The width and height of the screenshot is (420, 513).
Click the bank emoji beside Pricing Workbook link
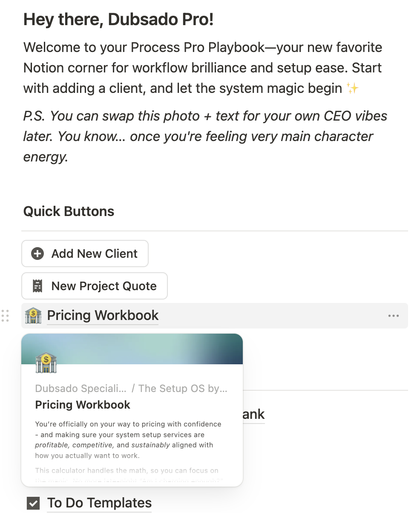(x=33, y=316)
